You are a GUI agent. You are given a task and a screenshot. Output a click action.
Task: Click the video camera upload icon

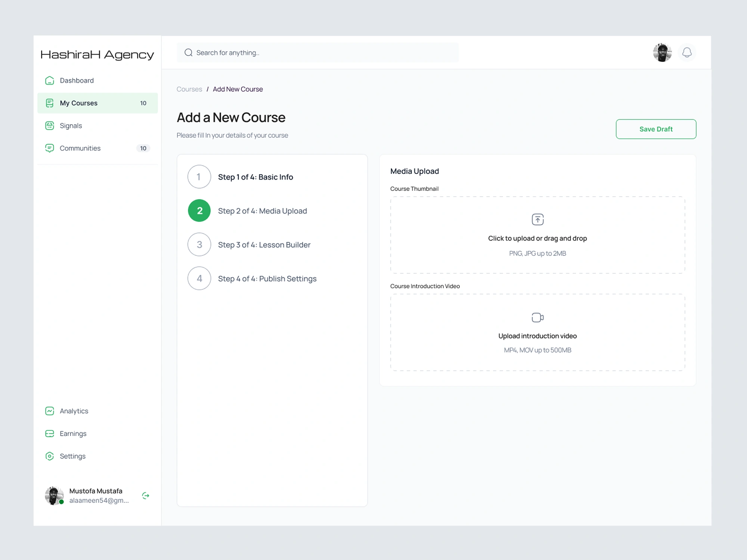click(x=537, y=317)
